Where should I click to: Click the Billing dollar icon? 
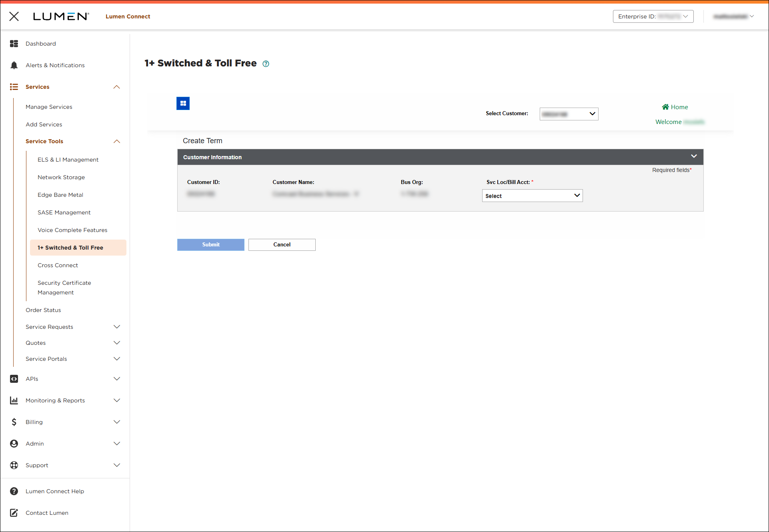point(14,422)
